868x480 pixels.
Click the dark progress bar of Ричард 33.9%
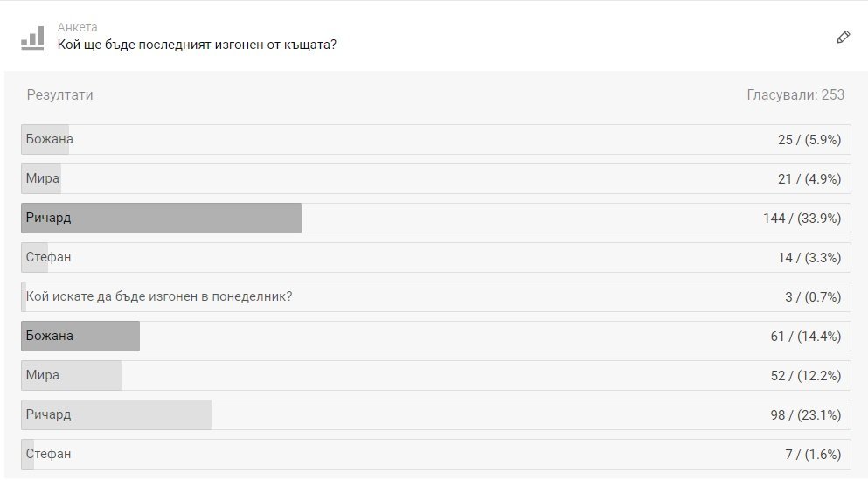[x=161, y=218]
